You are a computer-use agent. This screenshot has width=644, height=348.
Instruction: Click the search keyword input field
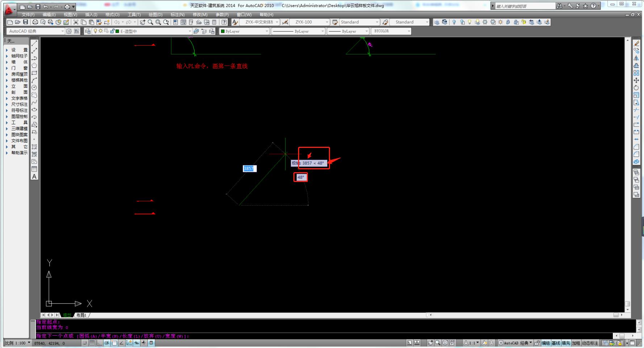point(525,6)
